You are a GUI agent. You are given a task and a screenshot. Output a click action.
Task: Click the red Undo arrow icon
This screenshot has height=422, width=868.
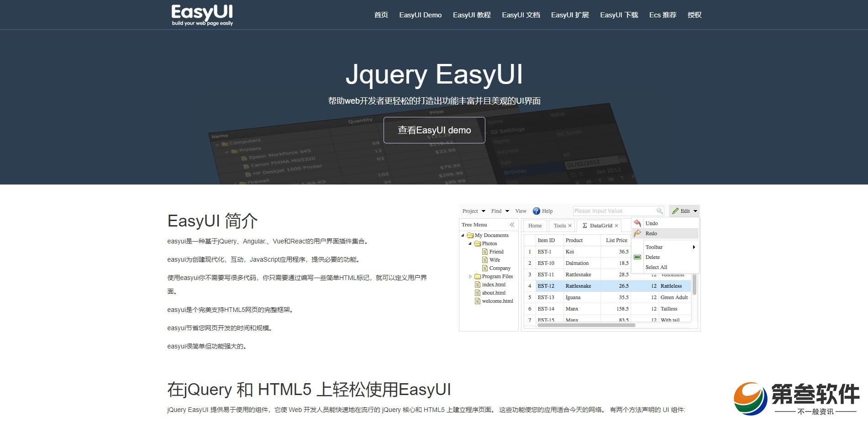tap(637, 223)
